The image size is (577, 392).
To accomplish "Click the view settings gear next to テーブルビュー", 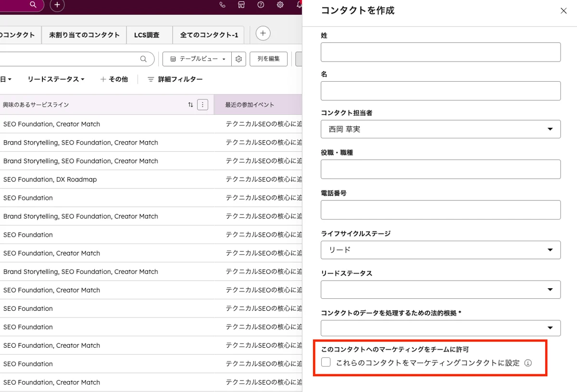I will pos(238,59).
